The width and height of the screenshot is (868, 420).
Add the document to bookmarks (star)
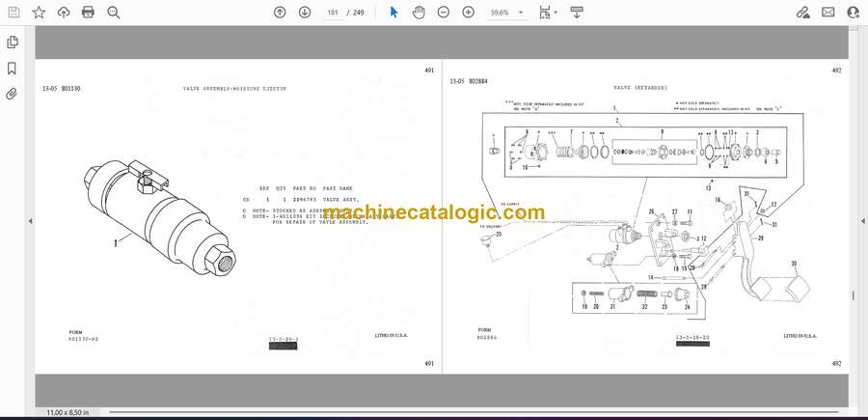pos(39,13)
